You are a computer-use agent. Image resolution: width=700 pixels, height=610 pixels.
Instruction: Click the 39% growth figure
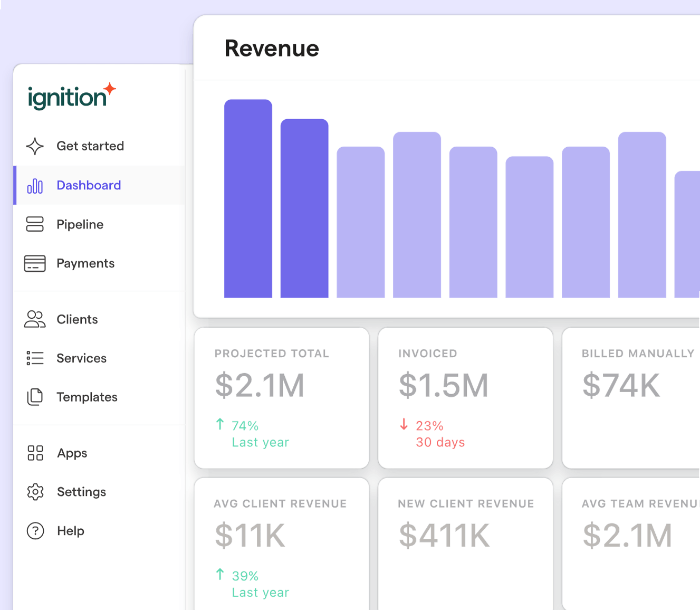245,576
